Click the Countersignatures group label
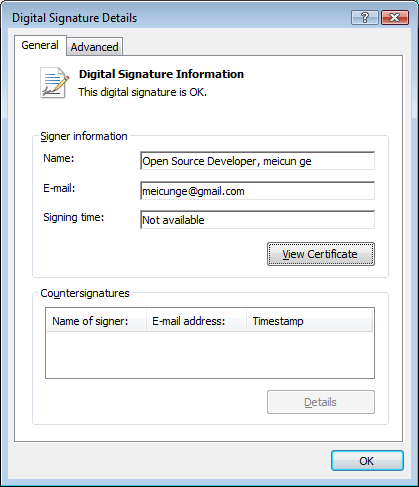419x487 pixels. point(85,293)
